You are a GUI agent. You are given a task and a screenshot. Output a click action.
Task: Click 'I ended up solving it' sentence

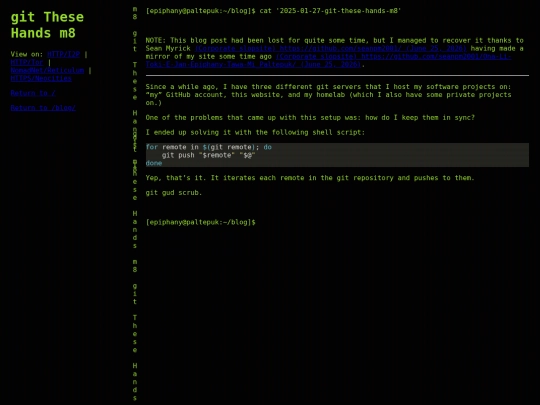click(x=255, y=132)
